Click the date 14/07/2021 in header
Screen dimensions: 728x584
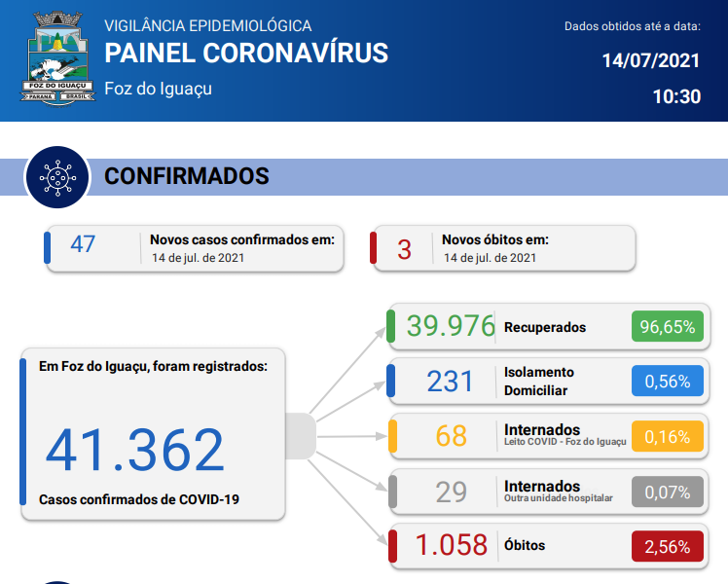(651, 60)
